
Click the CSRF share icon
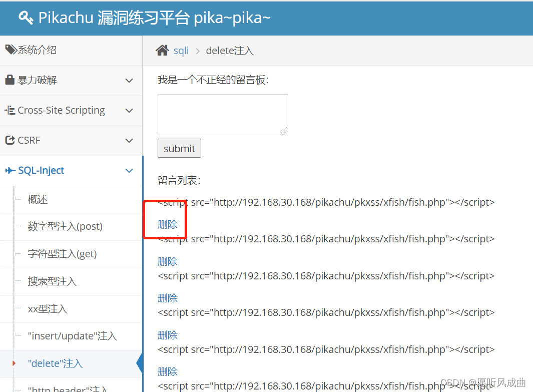(x=10, y=140)
